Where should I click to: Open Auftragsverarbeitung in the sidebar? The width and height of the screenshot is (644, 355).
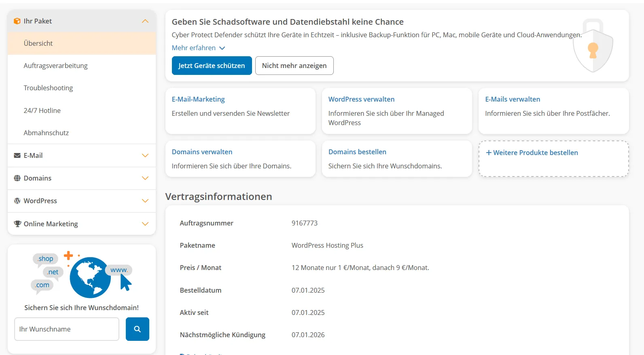tap(82, 66)
